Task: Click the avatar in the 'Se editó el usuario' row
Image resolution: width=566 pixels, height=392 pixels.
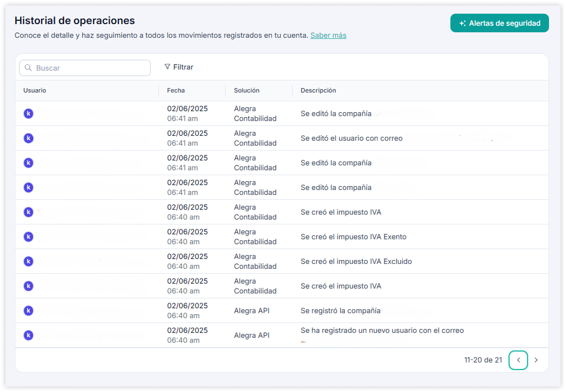Action: (28, 138)
